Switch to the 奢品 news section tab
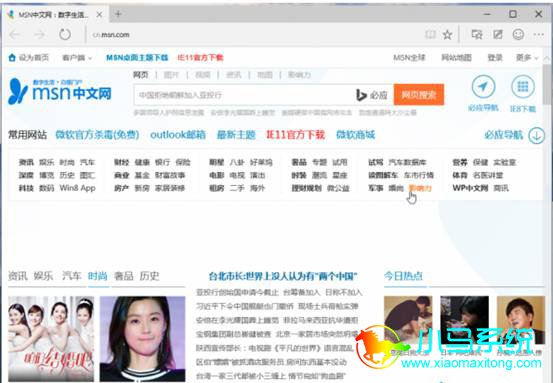Viewport: 553px width, 383px height. [x=124, y=275]
